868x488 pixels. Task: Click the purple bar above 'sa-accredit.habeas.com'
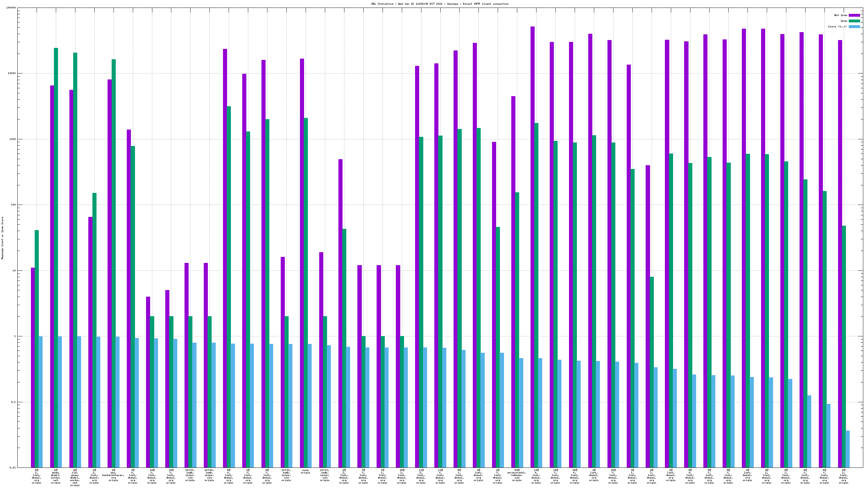pyautogui.click(x=513, y=282)
